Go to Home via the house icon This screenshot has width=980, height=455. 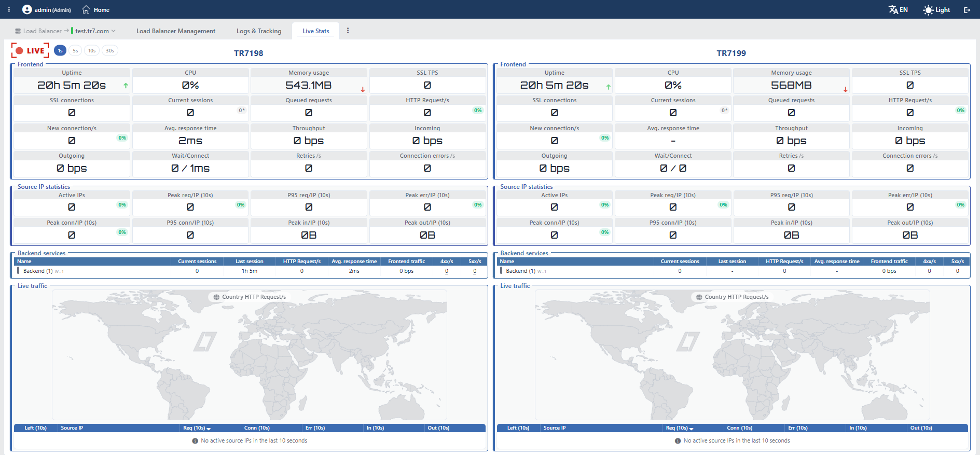click(x=86, y=10)
